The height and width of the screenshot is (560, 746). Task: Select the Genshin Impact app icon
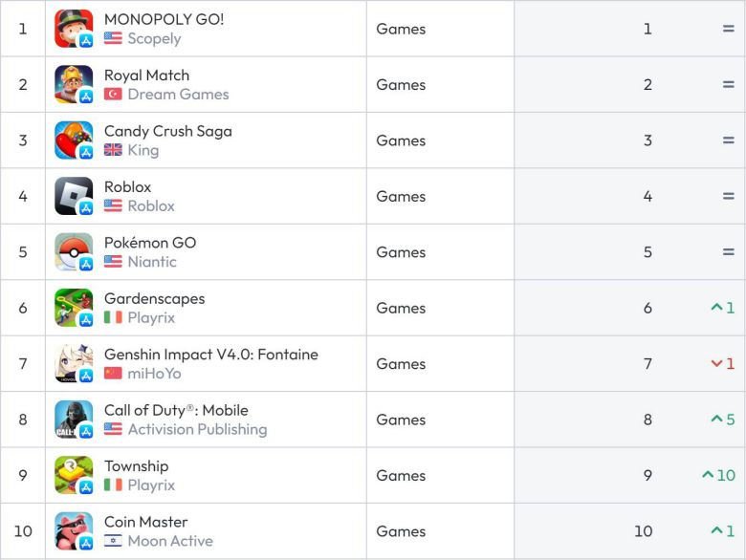coord(74,364)
